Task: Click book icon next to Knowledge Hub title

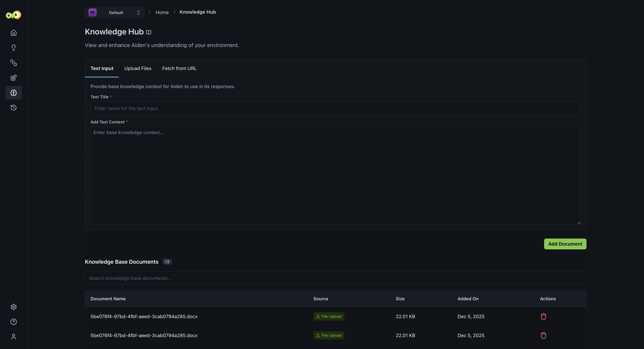Action: [x=148, y=32]
